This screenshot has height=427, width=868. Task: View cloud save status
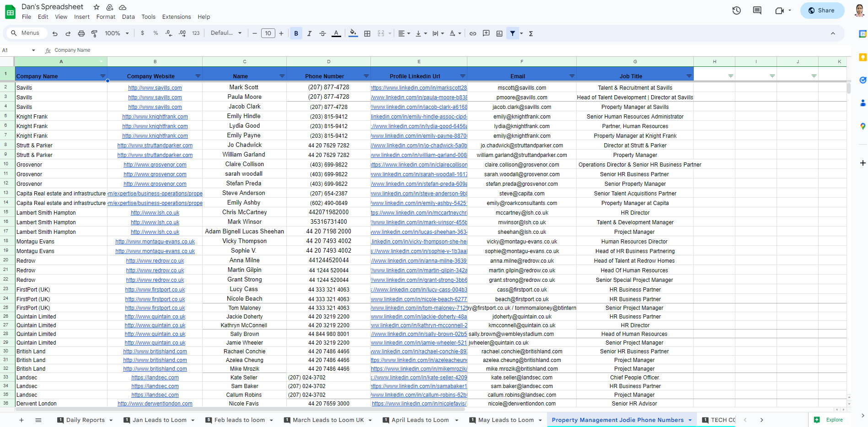click(123, 7)
